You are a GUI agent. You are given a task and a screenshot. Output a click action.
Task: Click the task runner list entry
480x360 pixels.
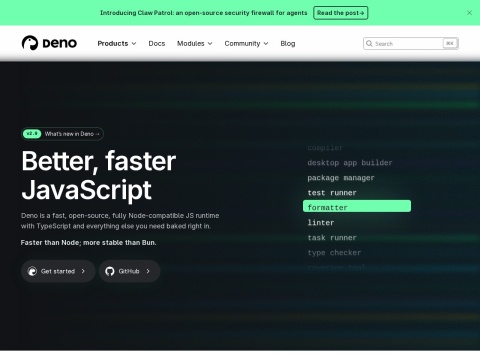[x=332, y=237]
